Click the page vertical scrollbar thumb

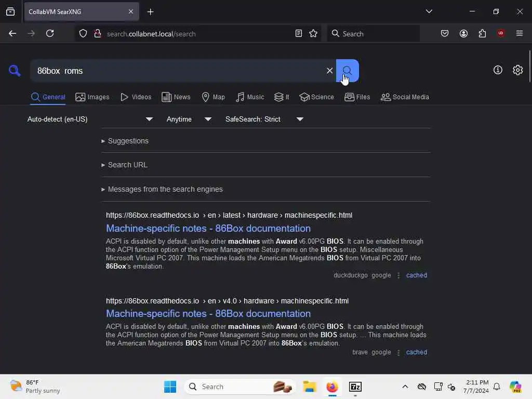click(x=529, y=66)
